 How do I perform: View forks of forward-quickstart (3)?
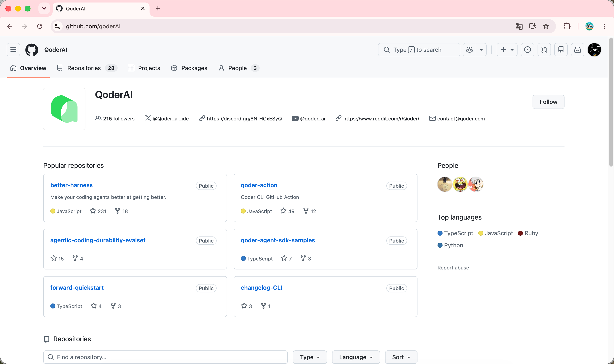point(115,306)
